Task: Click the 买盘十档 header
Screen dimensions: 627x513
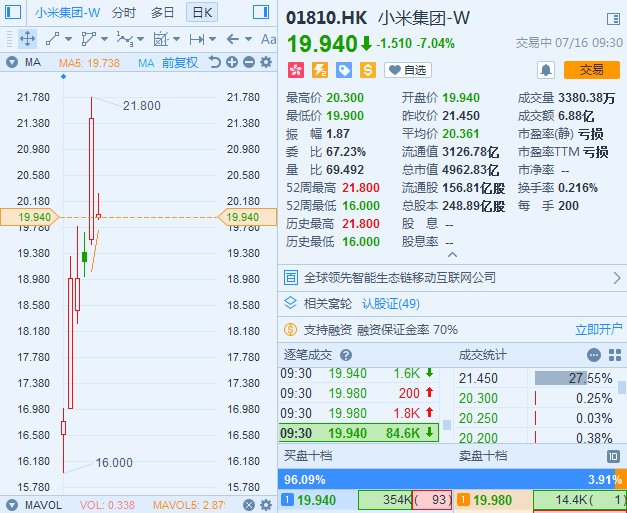Action: pyautogui.click(x=308, y=456)
